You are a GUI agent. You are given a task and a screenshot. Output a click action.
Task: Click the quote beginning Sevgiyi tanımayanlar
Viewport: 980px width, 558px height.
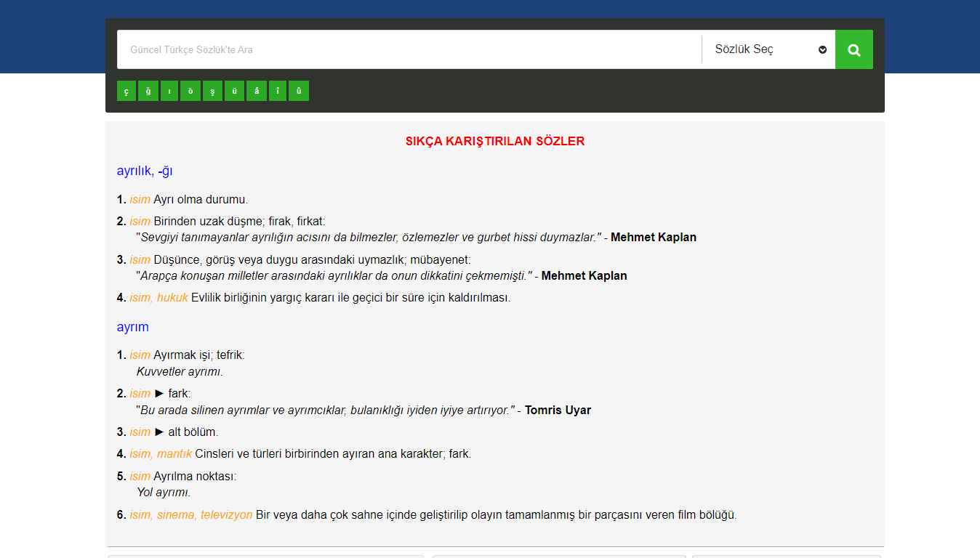coord(369,238)
